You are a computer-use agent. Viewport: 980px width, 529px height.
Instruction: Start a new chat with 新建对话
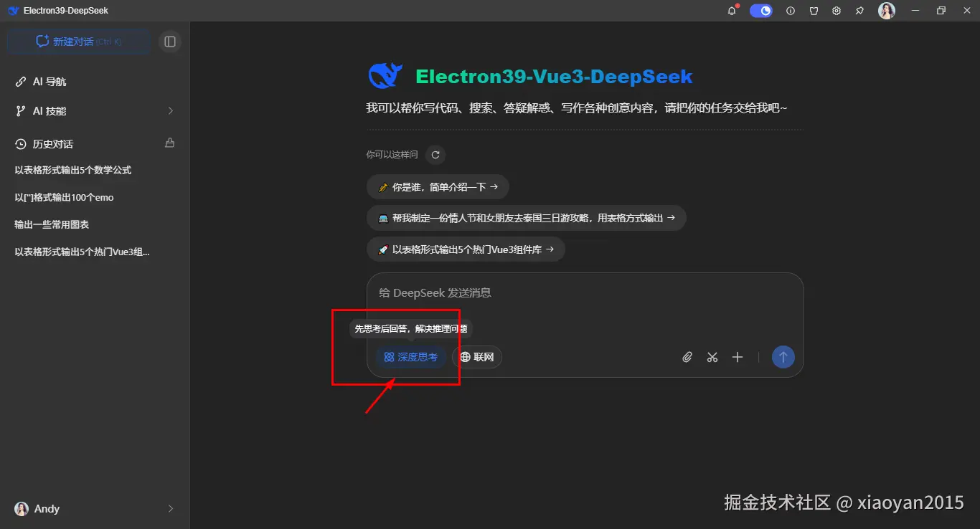click(x=79, y=42)
